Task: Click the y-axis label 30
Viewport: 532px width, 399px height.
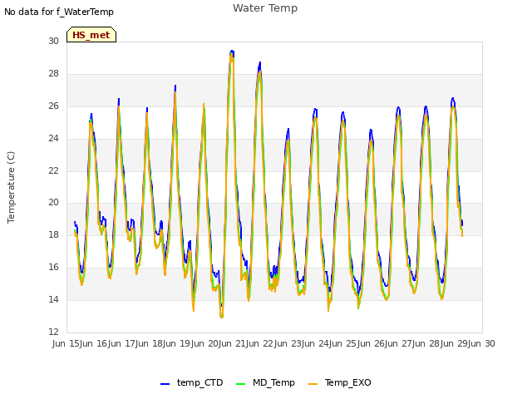Action: [53, 41]
